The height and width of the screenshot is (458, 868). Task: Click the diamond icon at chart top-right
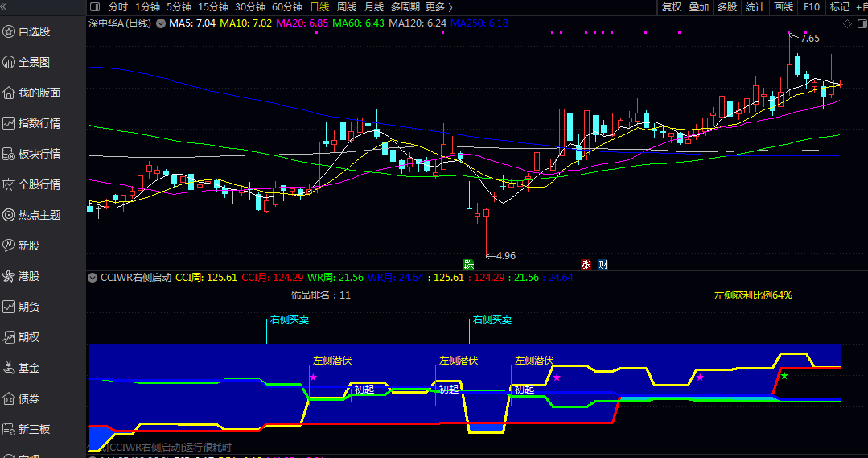point(847,23)
